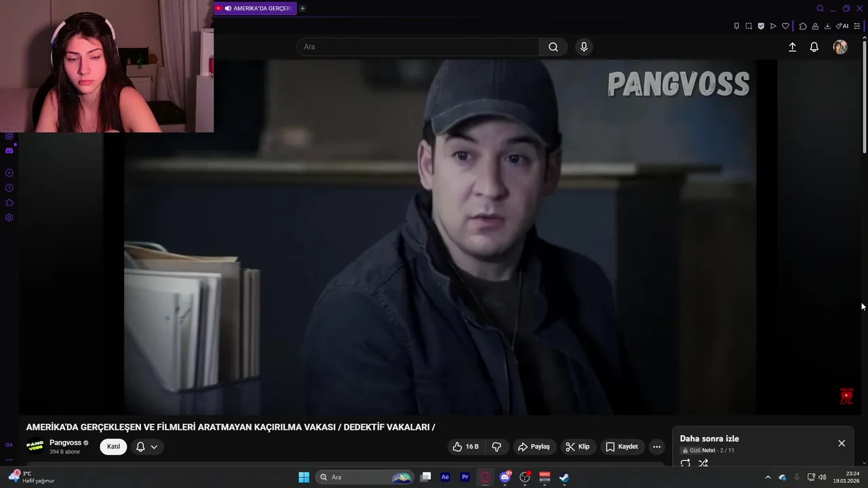
Task: Click the YouTube search box labeled Ara
Action: 418,47
